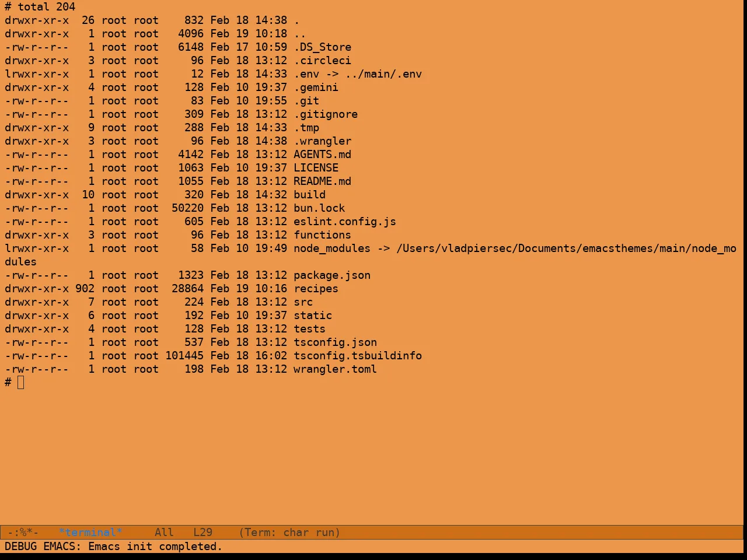Click the ../main/.env link target
747x560 pixels.
(383, 74)
